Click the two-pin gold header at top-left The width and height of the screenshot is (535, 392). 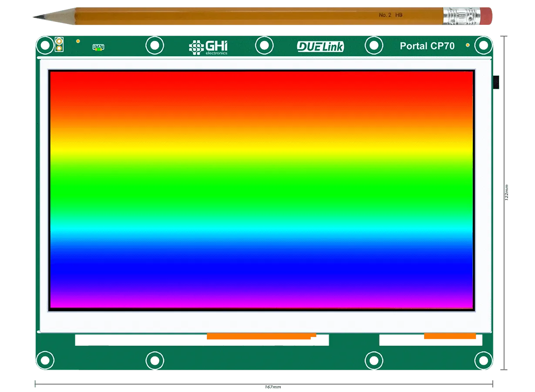coord(59,44)
